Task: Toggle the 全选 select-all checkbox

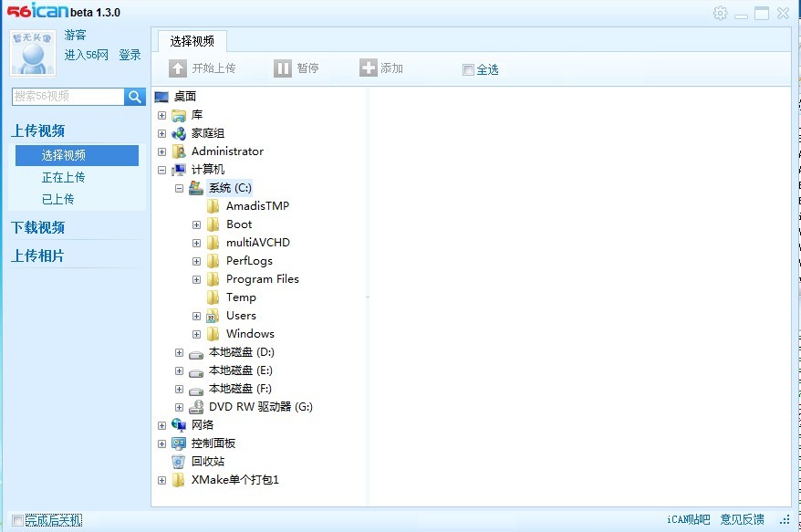Action: pos(469,70)
